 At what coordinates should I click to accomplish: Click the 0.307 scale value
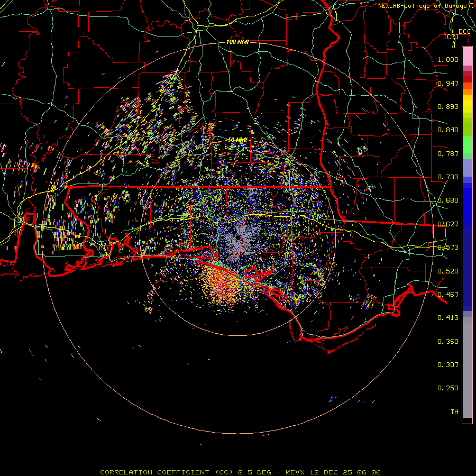pyautogui.click(x=448, y=365)
